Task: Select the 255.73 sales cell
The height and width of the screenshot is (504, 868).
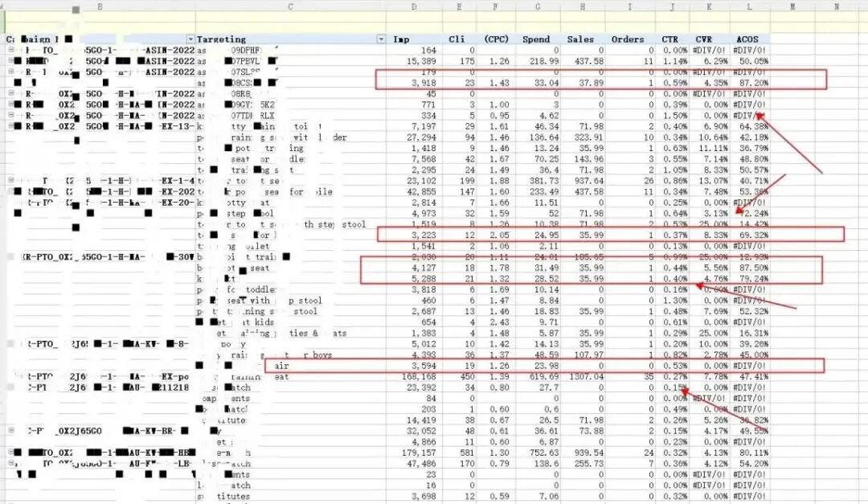Action: click(x=588, y=463)
